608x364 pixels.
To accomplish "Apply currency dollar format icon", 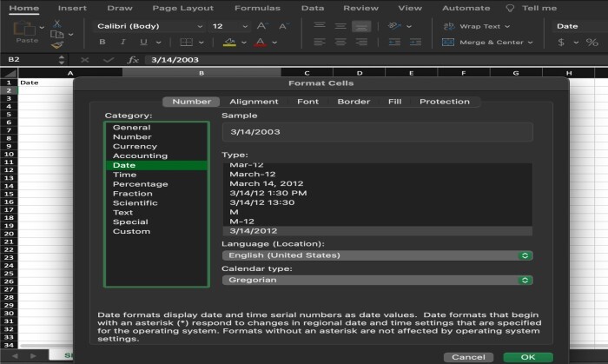I will pos(561,42).
